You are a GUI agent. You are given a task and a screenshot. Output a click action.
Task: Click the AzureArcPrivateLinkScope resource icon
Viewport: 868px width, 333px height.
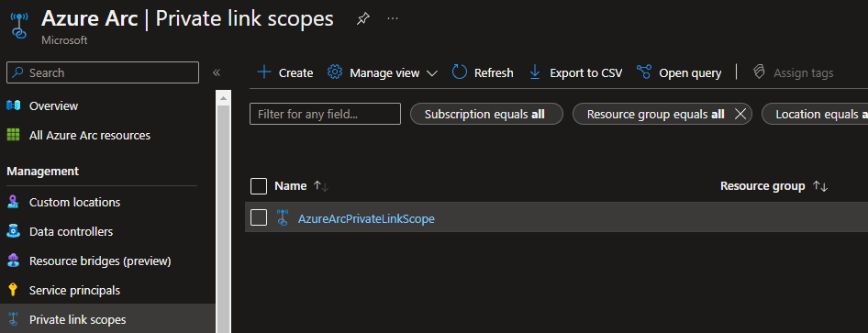pyautogui.click(x=283, y=218)
